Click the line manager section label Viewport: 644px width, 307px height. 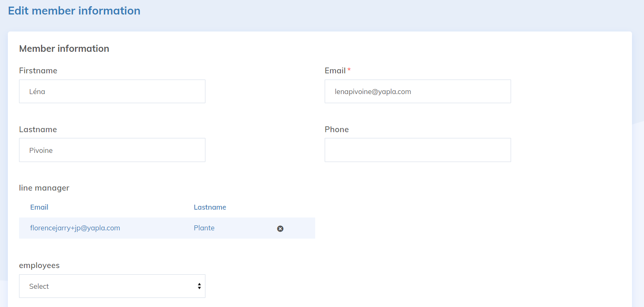click(x=44, y=188)
